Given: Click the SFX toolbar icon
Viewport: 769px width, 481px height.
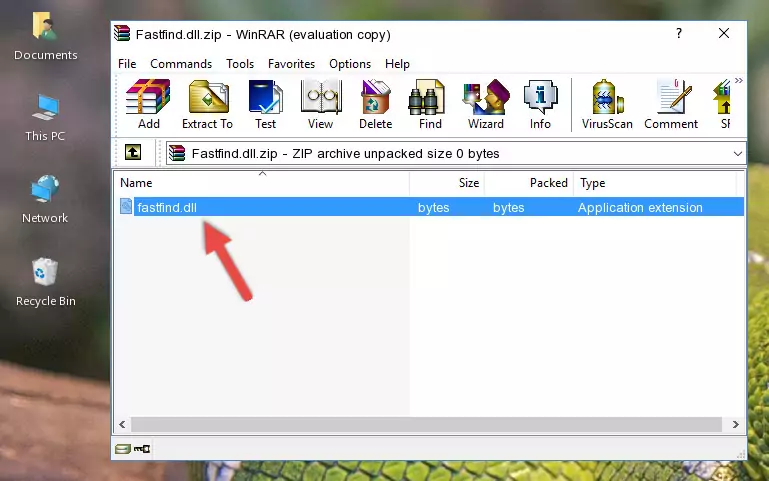Looking at the screenshot, I should 723,104.
